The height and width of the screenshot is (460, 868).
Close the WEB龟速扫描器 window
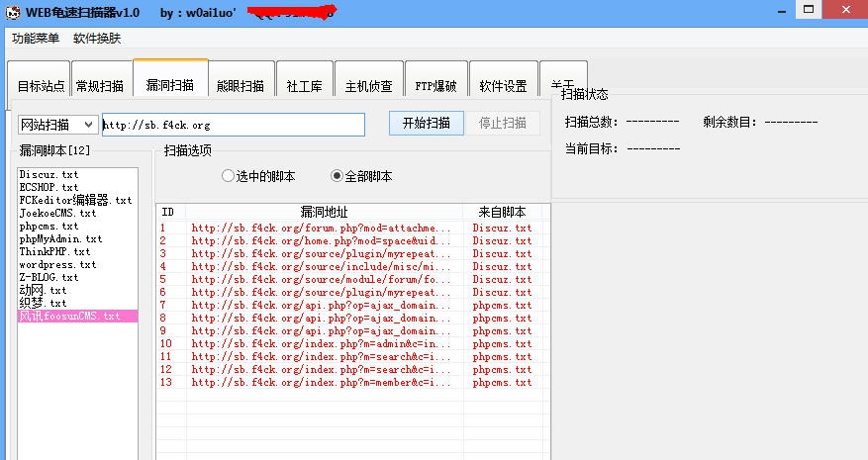tap(845, 10)
